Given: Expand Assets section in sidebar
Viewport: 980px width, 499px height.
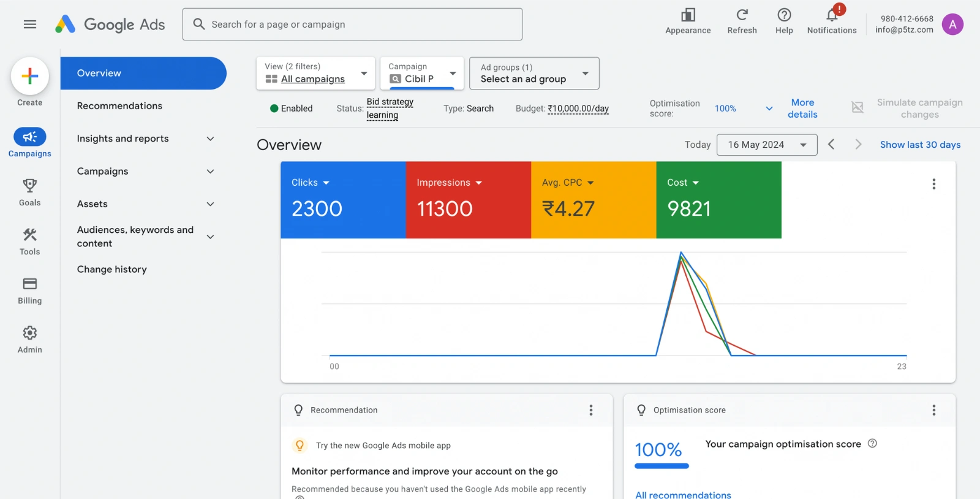Looking at the screenshot, I should (210, 204).
